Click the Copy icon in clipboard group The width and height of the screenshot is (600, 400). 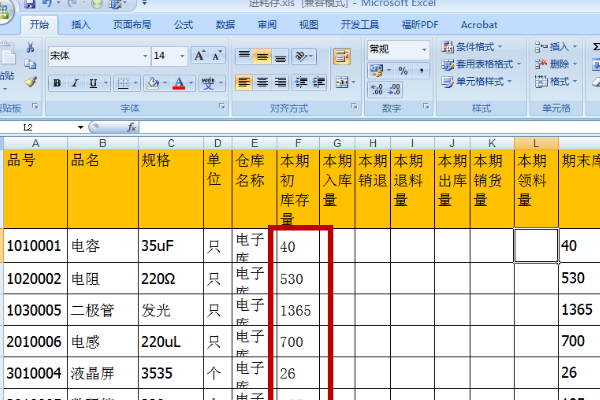(x=30, y=64)
